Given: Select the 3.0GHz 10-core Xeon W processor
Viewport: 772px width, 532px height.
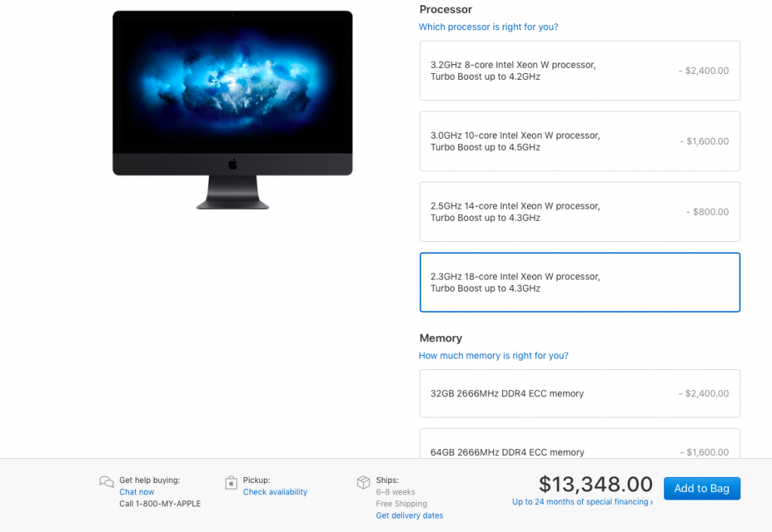Looking at the screenshot, I should coord(580,141).
